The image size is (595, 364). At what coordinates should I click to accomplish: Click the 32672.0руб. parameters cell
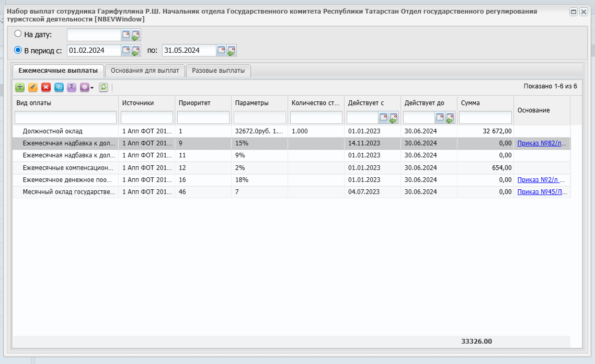259,131
